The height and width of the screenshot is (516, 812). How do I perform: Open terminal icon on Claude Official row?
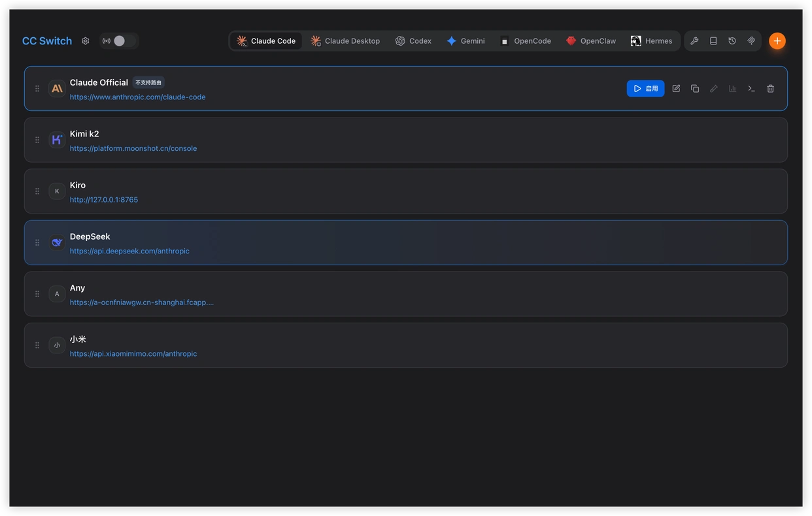751,88
